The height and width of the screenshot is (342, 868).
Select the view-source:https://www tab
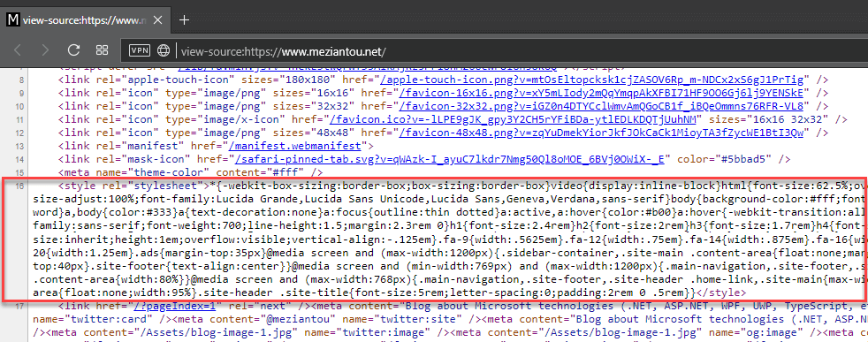[85, 20]
